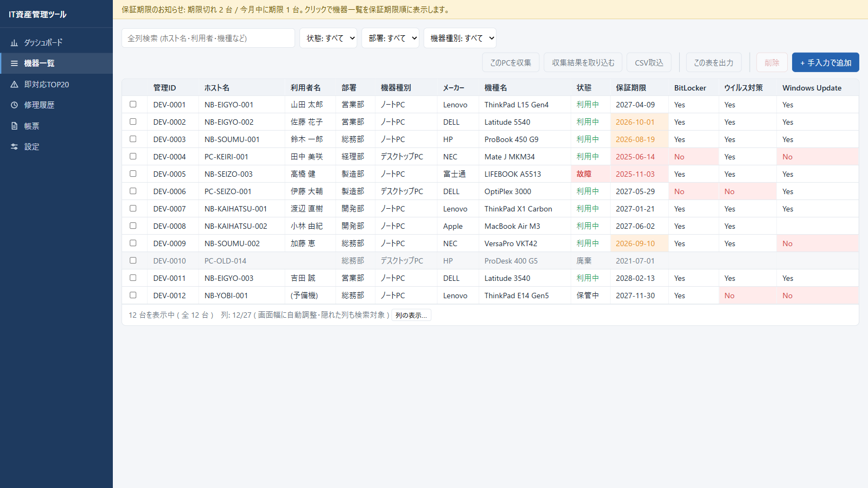The width and height of the screenshot is (868, 488).
Task: Select the checkbox for DEV-0011
Action: [133, 278]
